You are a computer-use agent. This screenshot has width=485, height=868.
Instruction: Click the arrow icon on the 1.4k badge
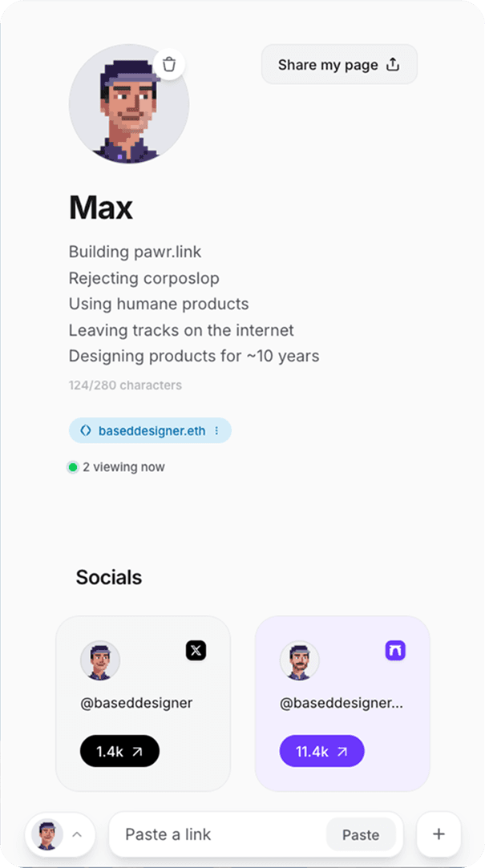click(137, 751)
